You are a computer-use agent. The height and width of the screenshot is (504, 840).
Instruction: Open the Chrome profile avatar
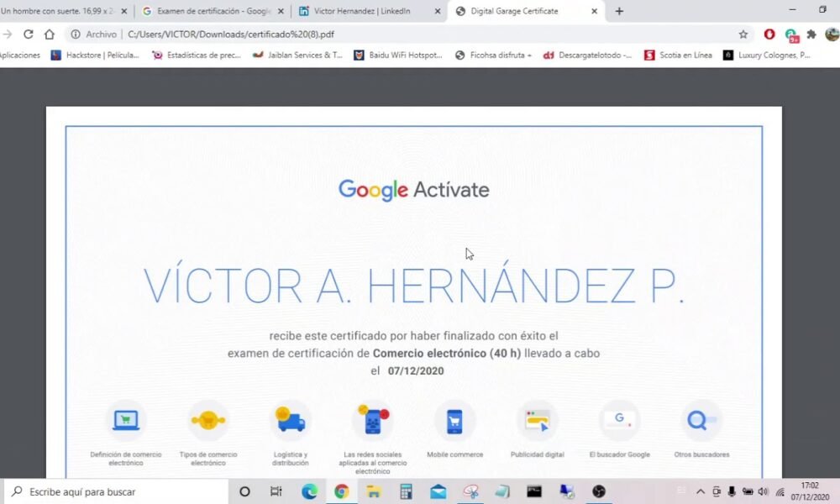pos(831,35)
